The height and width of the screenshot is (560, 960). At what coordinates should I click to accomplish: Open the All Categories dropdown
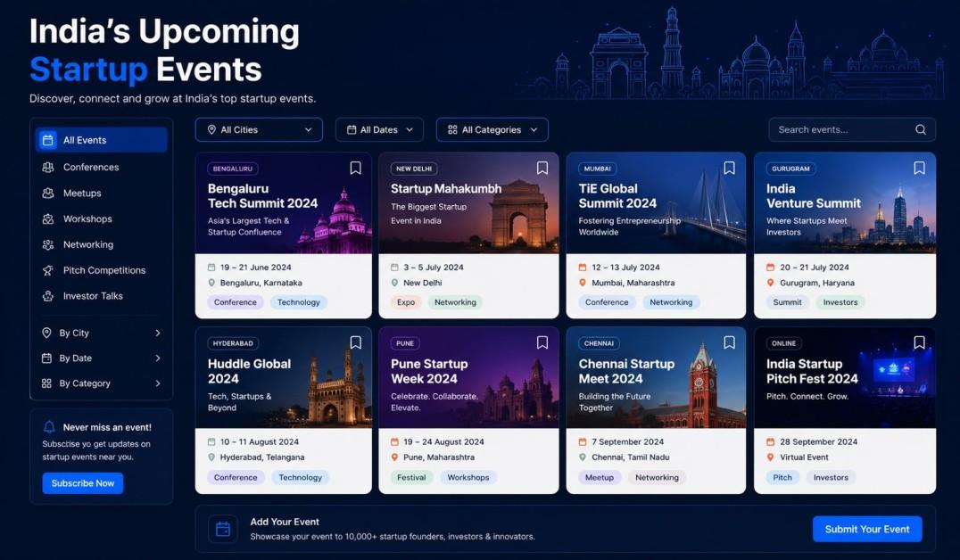pos(492,130)
